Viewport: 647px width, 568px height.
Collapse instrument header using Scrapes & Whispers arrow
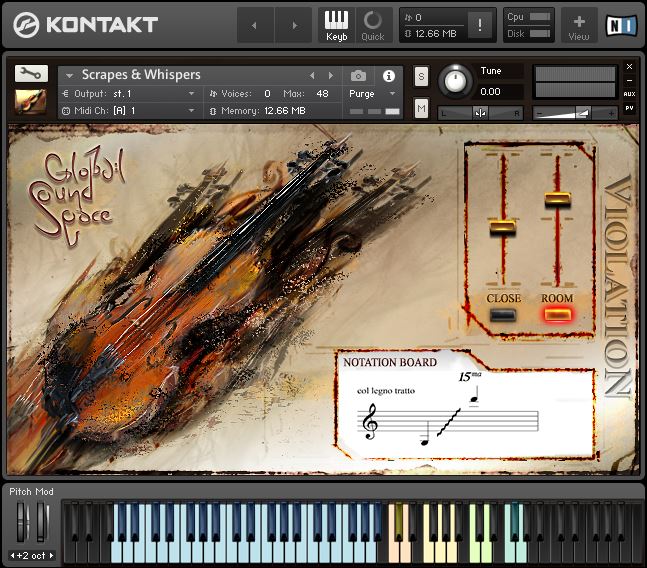(x=70, y=75)
